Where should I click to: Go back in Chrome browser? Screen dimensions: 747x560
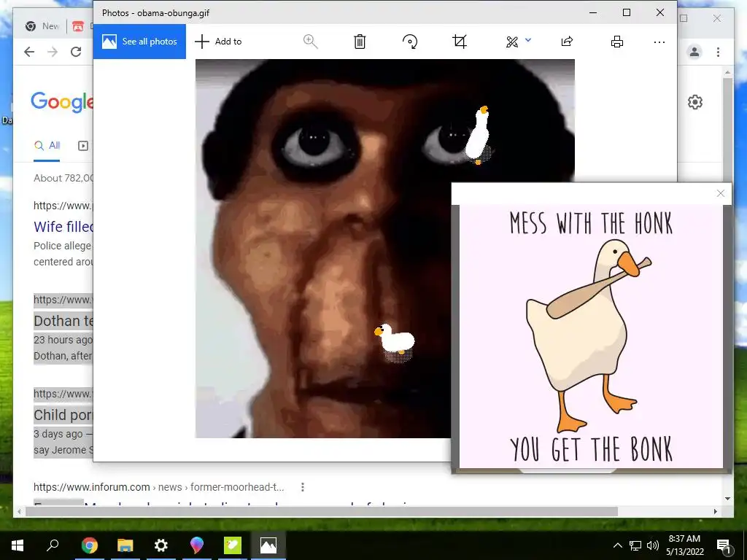pos(29,52)
